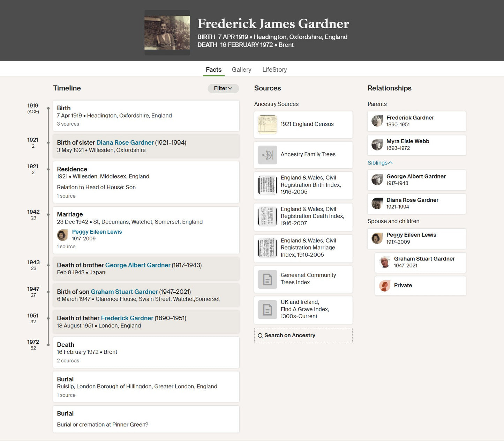Switch to the Gallery tab
Viewport: 504px width, 441px height.
tap(241, 69)
